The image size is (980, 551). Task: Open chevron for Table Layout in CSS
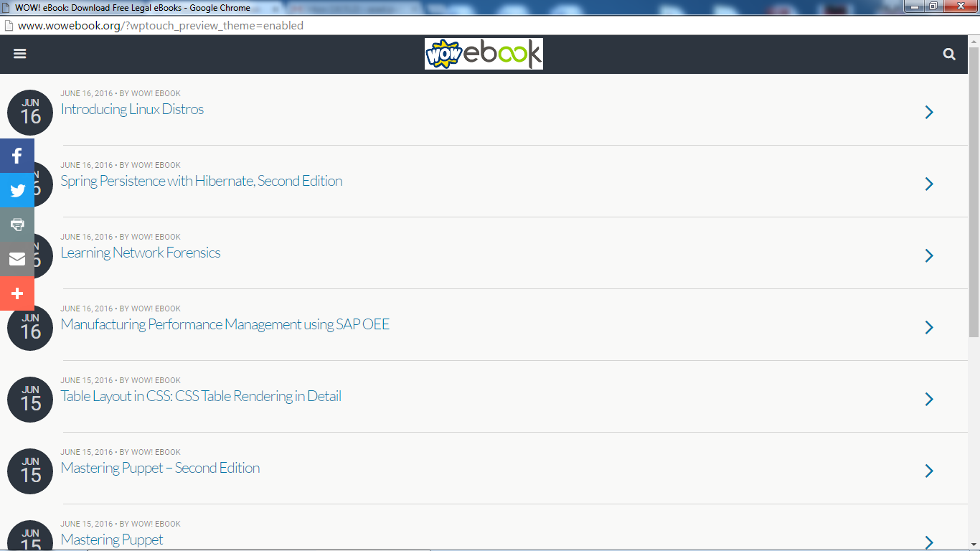[929, 399]
